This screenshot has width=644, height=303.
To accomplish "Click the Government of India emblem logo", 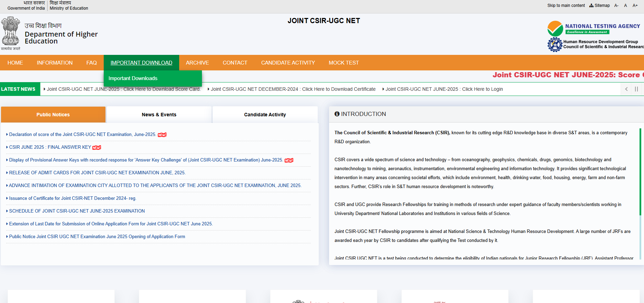I will click(11, 32).
